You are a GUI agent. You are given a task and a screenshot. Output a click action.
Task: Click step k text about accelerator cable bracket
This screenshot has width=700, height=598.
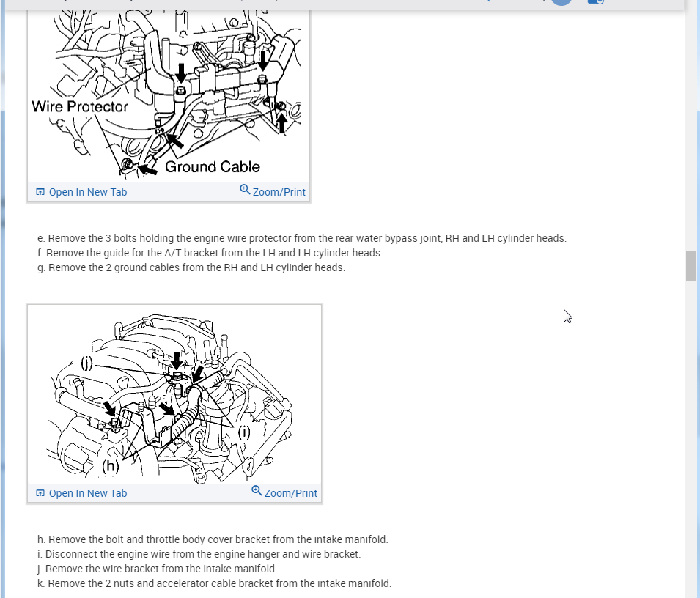tap(214, 584)
